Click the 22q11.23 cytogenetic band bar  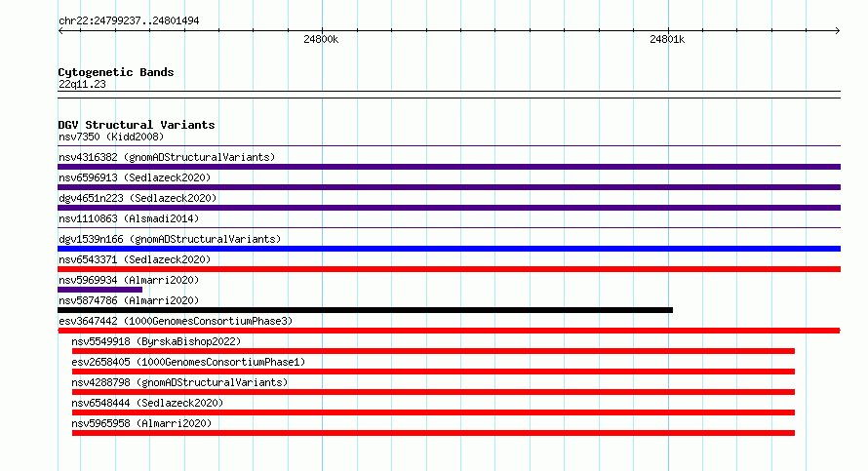[x=449, y=95]
